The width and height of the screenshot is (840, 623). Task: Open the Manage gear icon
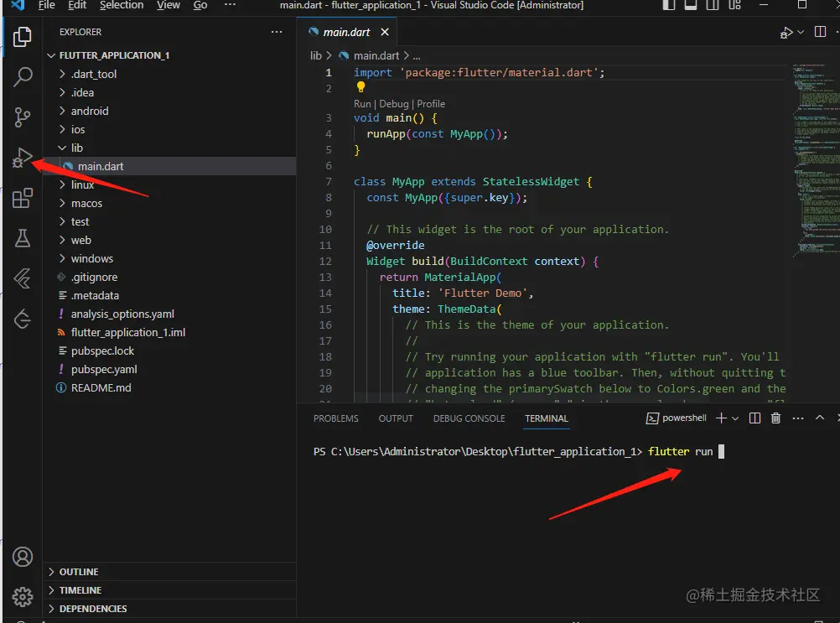point(23,597)
